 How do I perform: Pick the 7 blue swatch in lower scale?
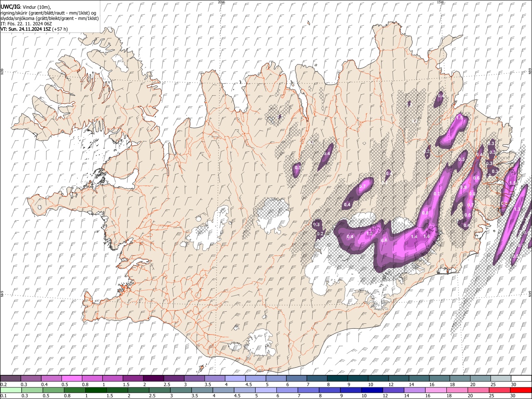(x=308, y=390)
